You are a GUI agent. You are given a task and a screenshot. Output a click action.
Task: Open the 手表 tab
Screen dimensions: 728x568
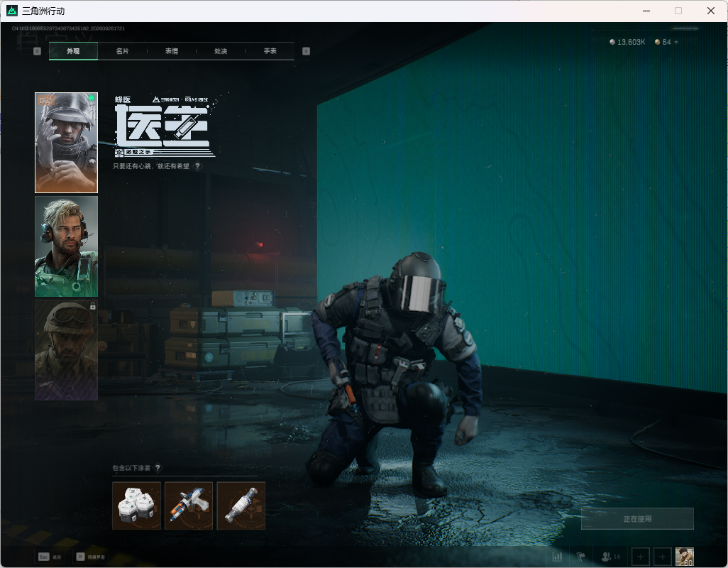(270, 51)
